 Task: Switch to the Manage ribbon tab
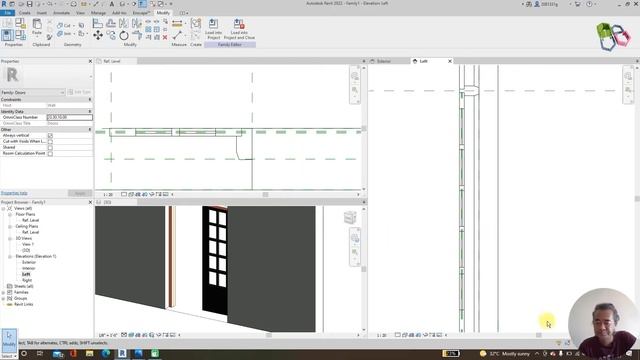(x=98, y=13)
